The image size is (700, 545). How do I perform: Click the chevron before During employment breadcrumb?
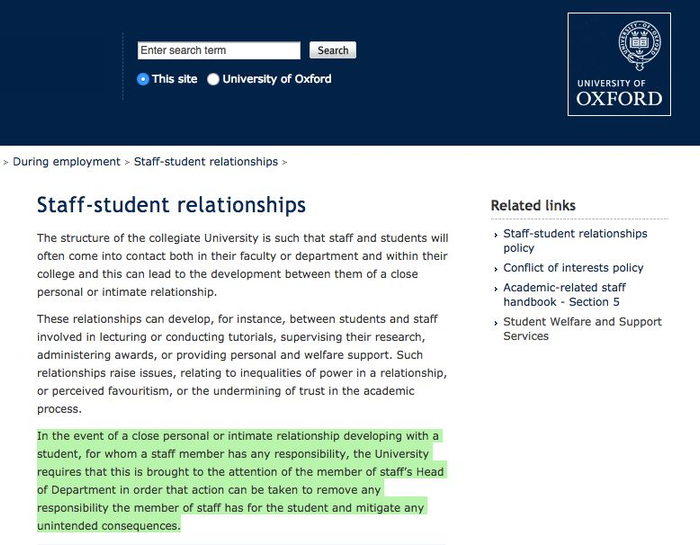[6, 162]
